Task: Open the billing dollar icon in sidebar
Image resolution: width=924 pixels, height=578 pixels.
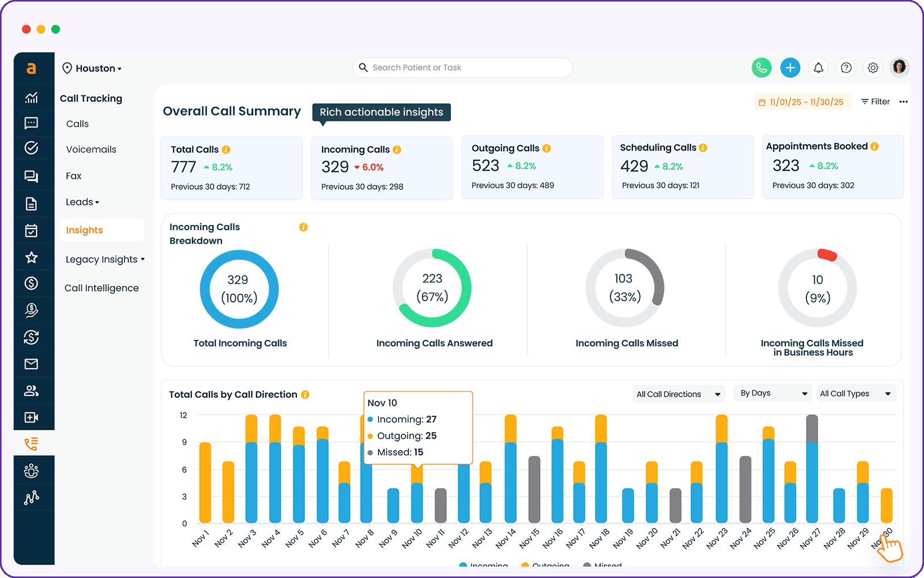Action: point(32,284)
